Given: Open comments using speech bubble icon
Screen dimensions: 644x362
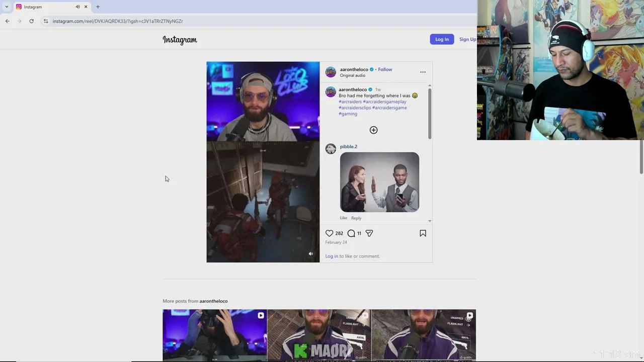Looking at the screenshot, I should point(351,233).
